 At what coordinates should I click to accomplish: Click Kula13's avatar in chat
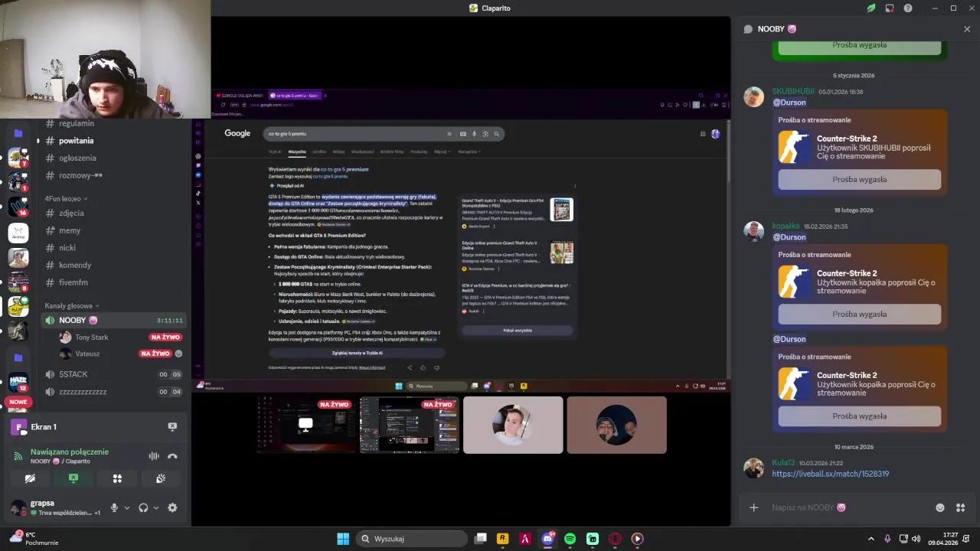(754, 468)
